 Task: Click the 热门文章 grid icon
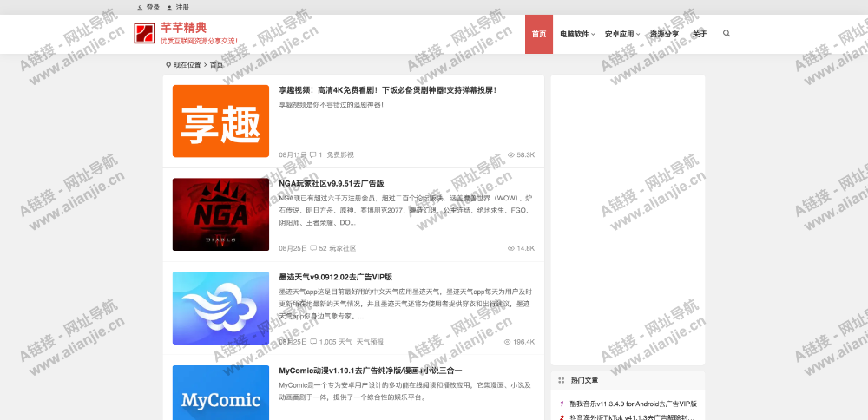pyautogui.click(x=562, y=380)
